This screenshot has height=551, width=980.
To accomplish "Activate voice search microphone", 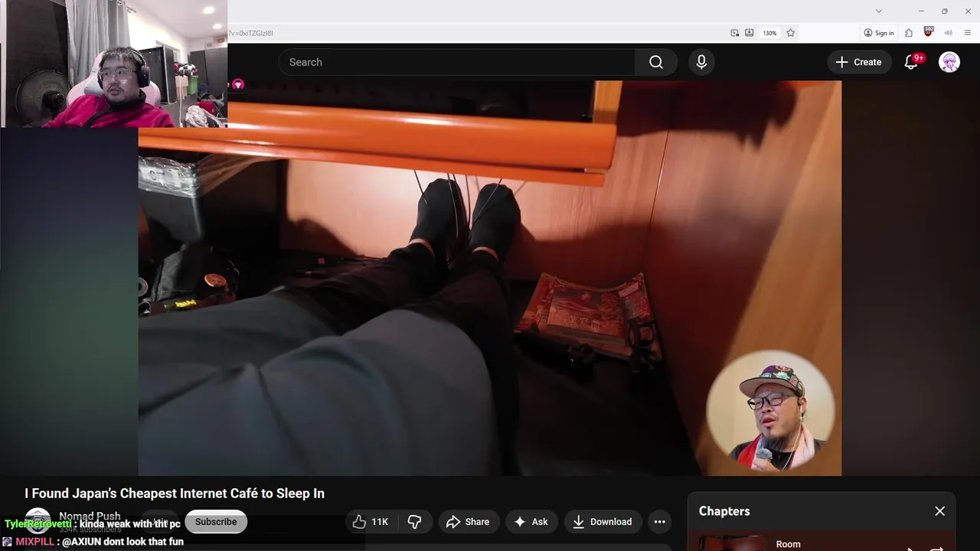I will 701,62.
